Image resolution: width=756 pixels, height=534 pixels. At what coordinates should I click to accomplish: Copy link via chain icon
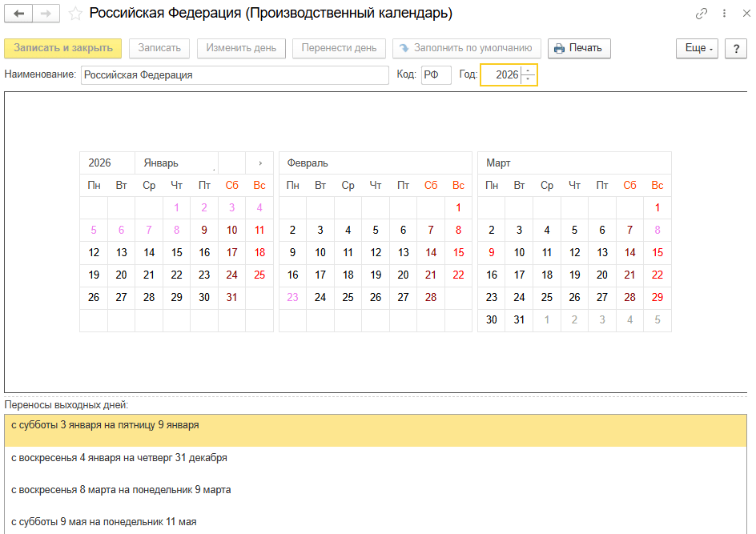[x=702, y=14]
